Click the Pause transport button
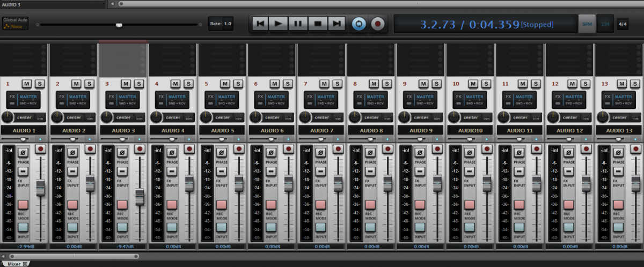Viewport: 644px width, 267px height. point(298,24)
